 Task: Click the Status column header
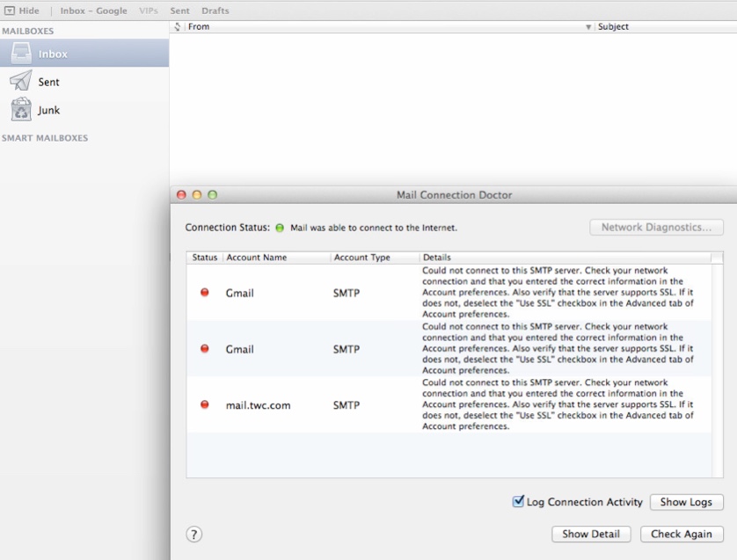204,258
